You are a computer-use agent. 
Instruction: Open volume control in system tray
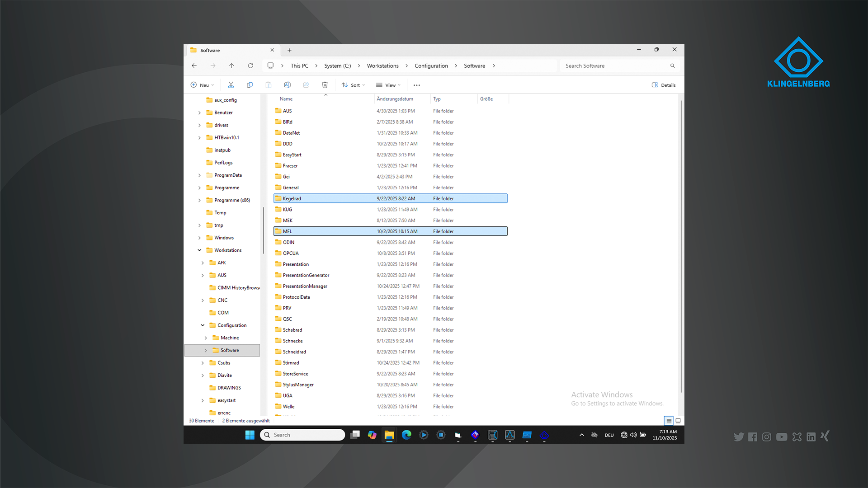click(x=633, y=435)
